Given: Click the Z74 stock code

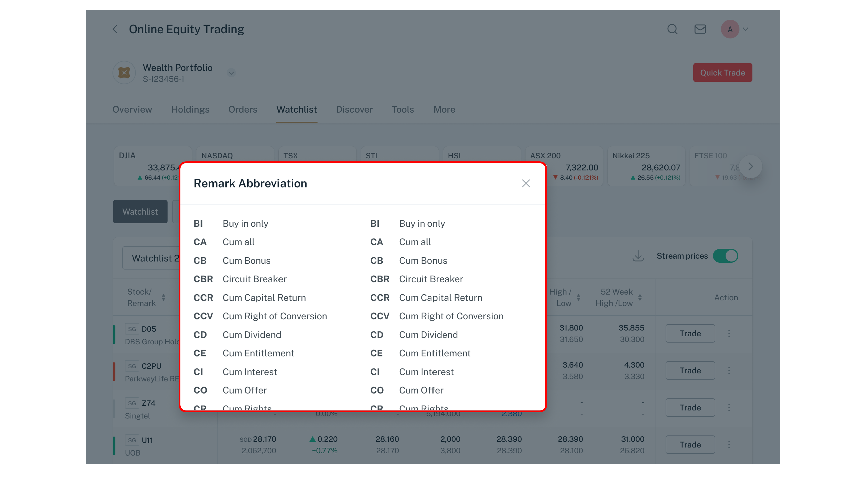Looking at the screenshot, I should [x=148, y=403].
